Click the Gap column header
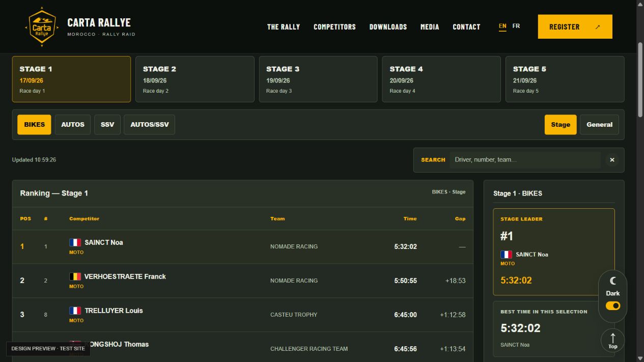The image size is (644, 362). (x=460, y=218)
